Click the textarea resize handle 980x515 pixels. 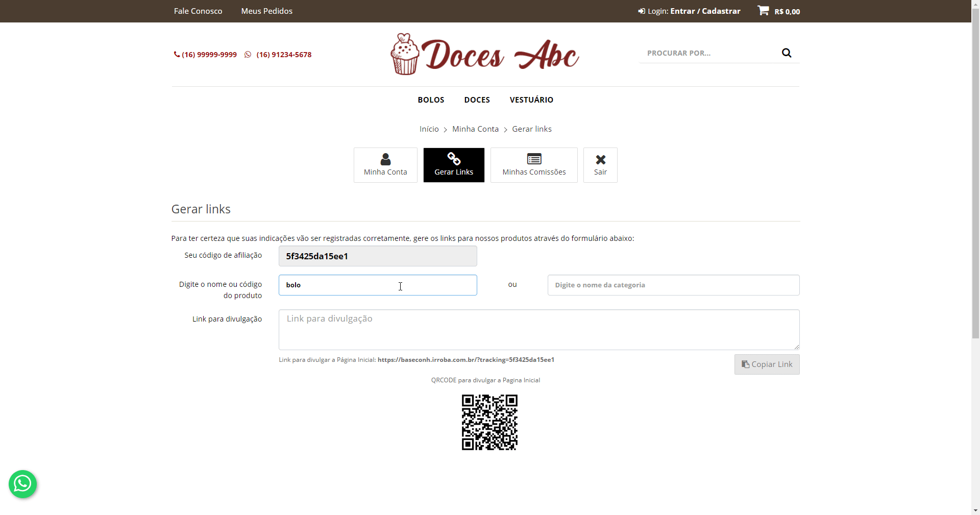pos(796,347)
